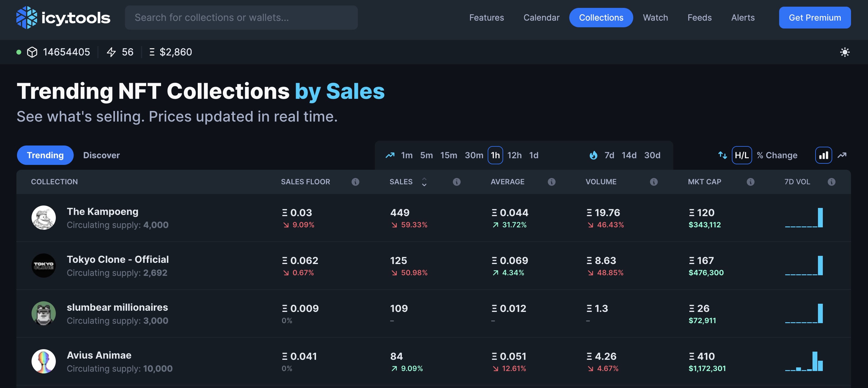Select the 1d timeframe
This screenshot has height=388, width=868.
[534, 155]
